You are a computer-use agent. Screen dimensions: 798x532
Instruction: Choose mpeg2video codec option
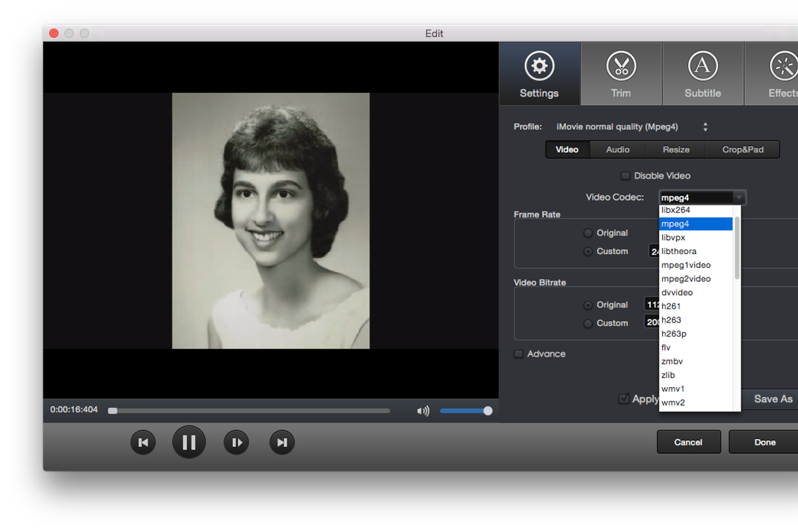pyautogui.click(x=696, y=279)
